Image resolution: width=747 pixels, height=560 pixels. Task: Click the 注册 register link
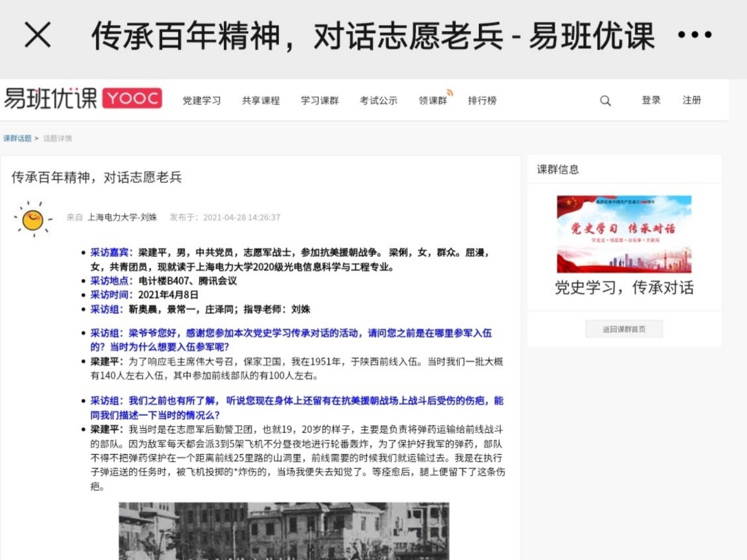pyautogui.click(x=691, y=100)
